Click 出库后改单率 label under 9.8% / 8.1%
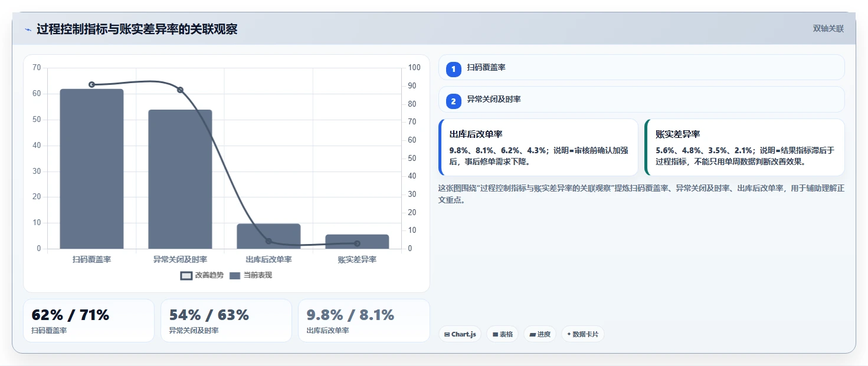Screen dimensions: 868x366 [x=328, y=331]
